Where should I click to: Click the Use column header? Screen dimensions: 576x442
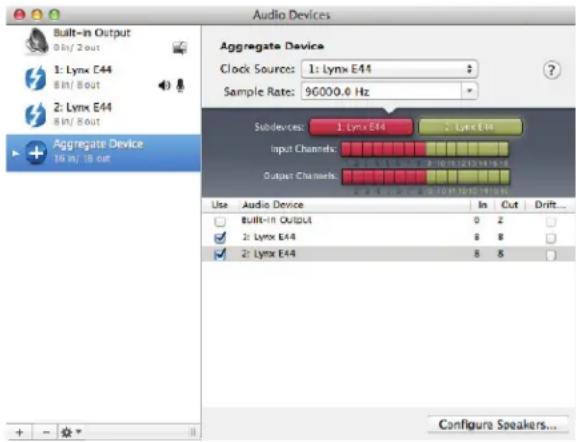point(220,205)
